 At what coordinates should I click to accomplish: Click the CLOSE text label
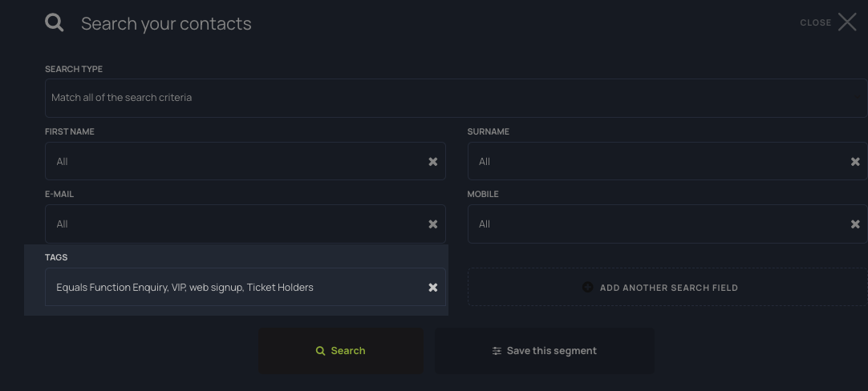[x=815, y=23]
